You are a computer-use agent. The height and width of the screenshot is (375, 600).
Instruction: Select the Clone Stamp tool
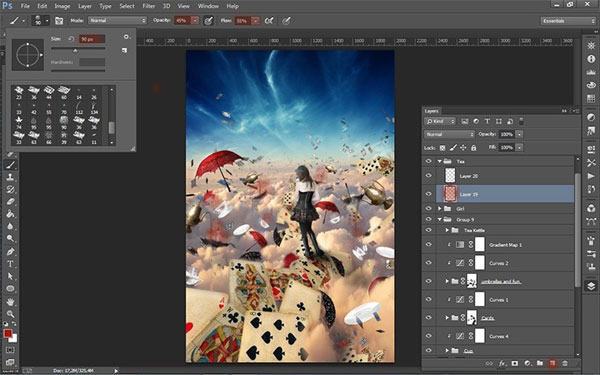pos(10,177)
